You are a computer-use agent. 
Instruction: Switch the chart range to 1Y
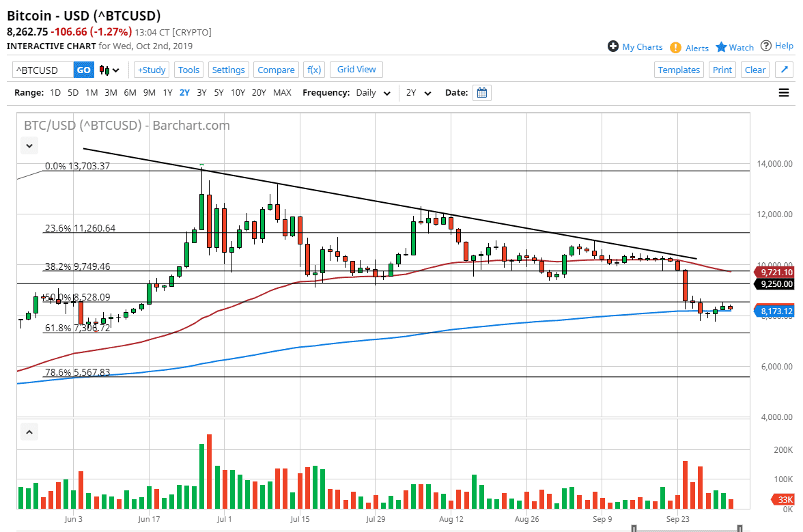point(167,92)
